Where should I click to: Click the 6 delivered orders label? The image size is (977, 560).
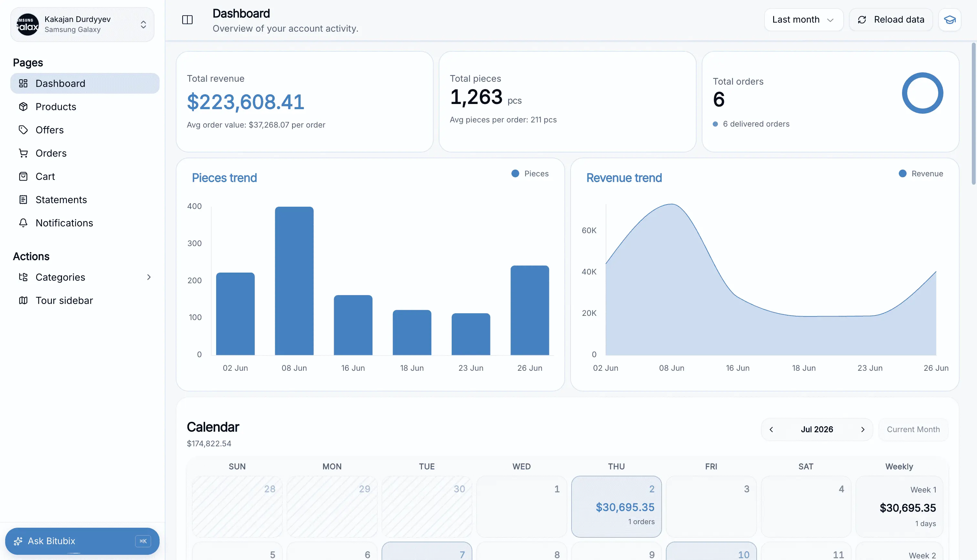coord(756,124)
